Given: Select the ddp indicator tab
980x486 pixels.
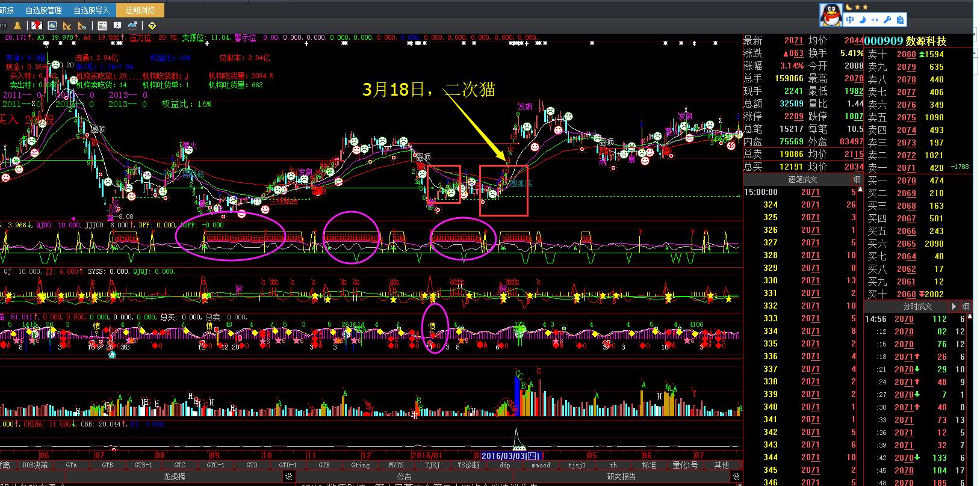Looking at the screenshot, I should coord(504,465).
